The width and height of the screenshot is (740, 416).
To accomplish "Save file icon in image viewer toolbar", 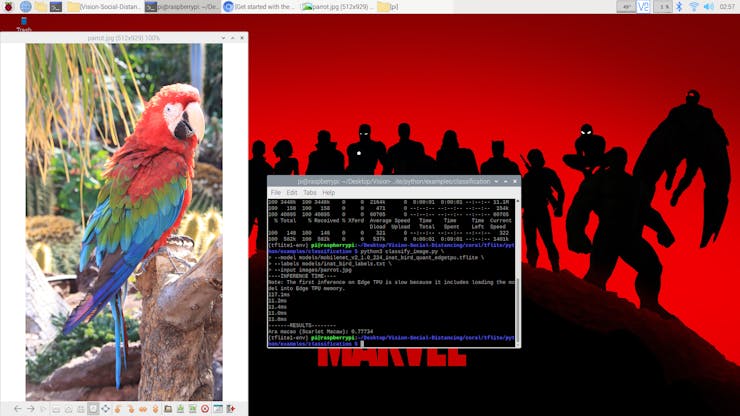I will click(x=180, y=408).
